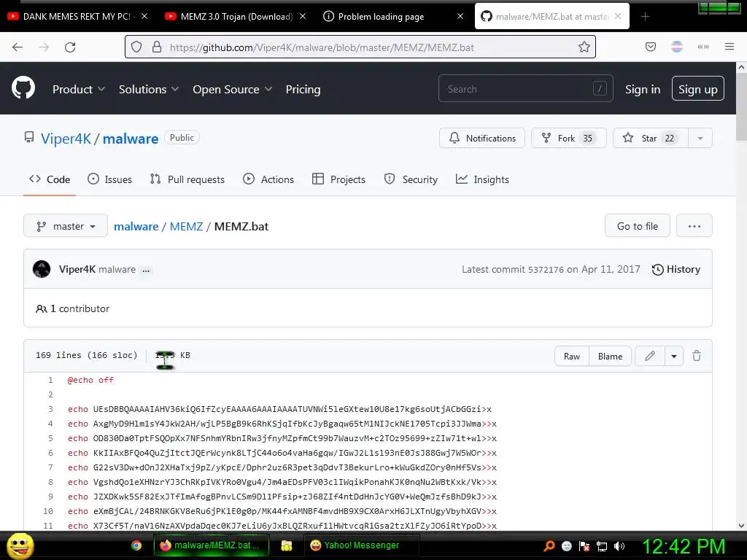Screen dimensions: 747x560
Task: Click the page vertical scrollbar thumb
Action: [741, 107]
